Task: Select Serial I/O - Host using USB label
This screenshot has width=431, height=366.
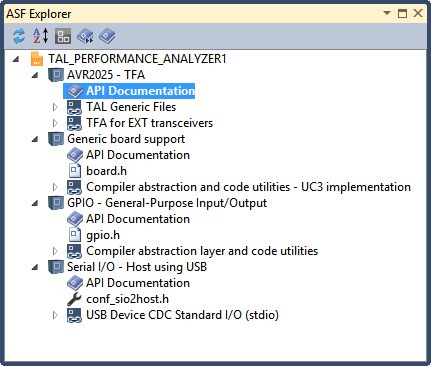Action: click(x=137, y=267)
